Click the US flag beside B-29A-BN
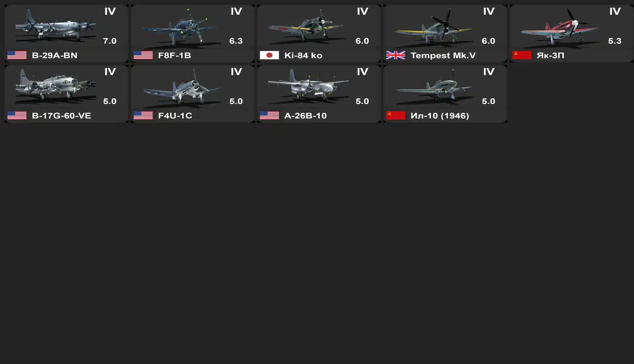The image size is (634, 364). point(17,55)
